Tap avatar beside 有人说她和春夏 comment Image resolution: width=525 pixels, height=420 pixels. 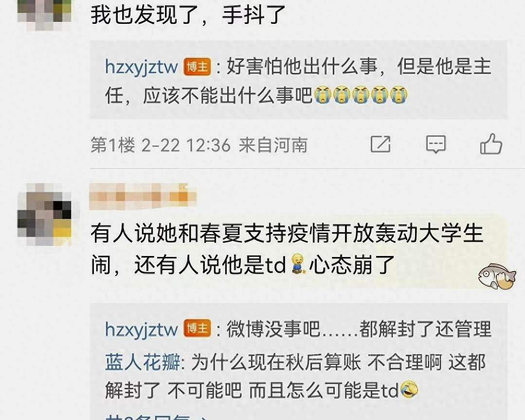pos(45,214)
